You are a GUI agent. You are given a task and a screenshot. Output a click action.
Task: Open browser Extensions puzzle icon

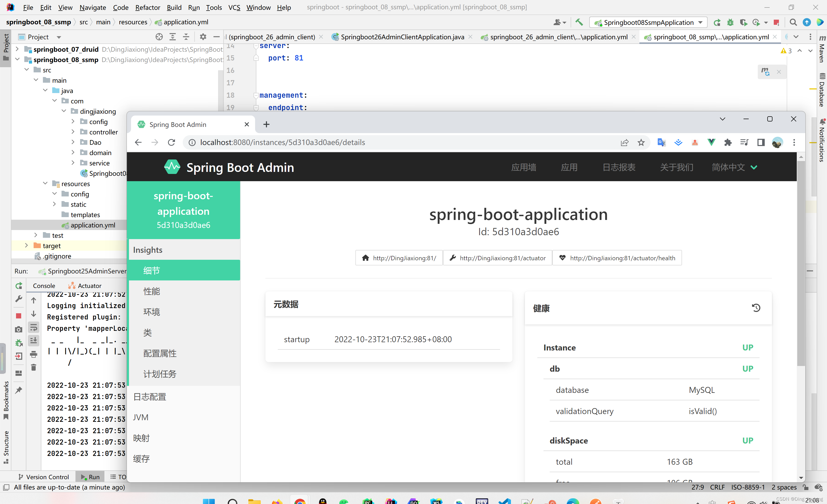[728, 142]
